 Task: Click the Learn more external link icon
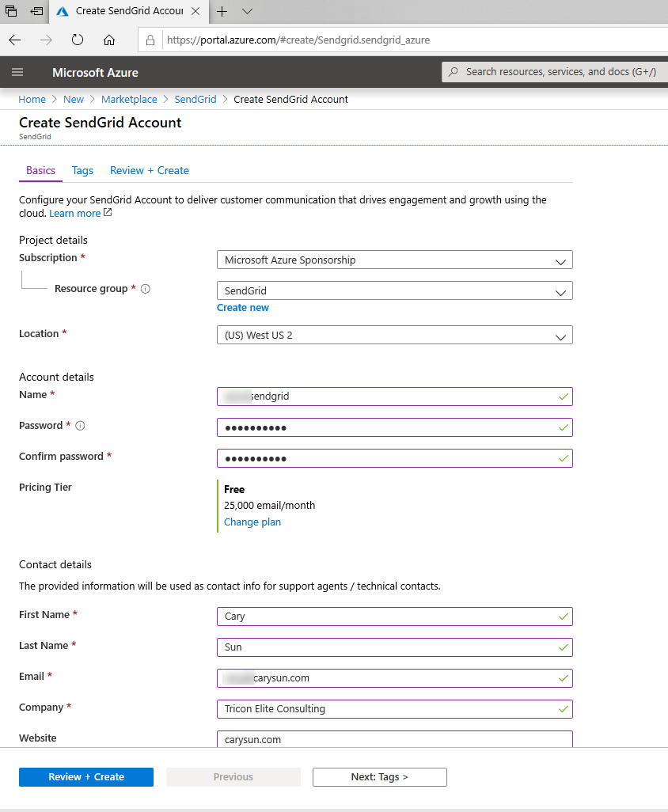(108, 212)
